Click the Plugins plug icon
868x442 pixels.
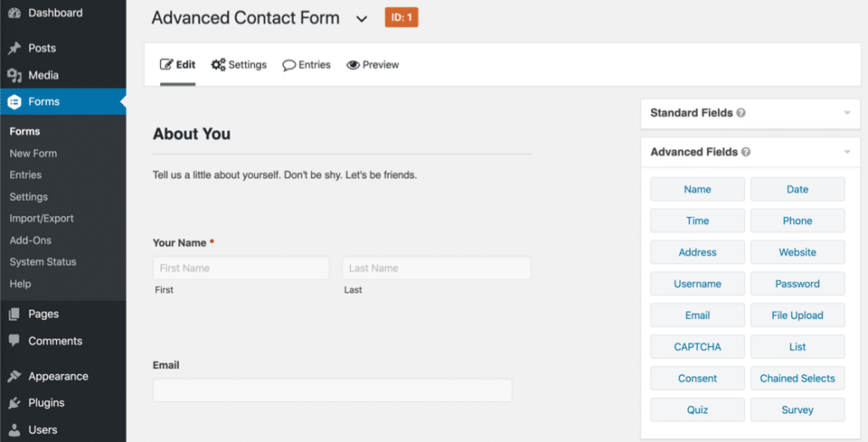(x=14, y=403)
